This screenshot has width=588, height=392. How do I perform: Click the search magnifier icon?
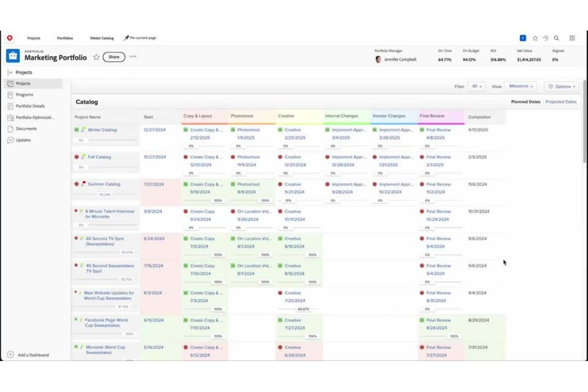[557, 38]
